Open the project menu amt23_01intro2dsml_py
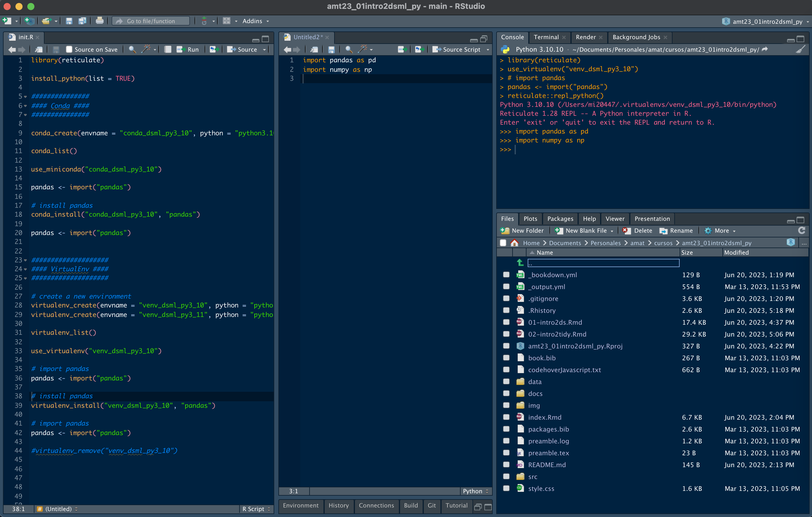 [765, 22]
